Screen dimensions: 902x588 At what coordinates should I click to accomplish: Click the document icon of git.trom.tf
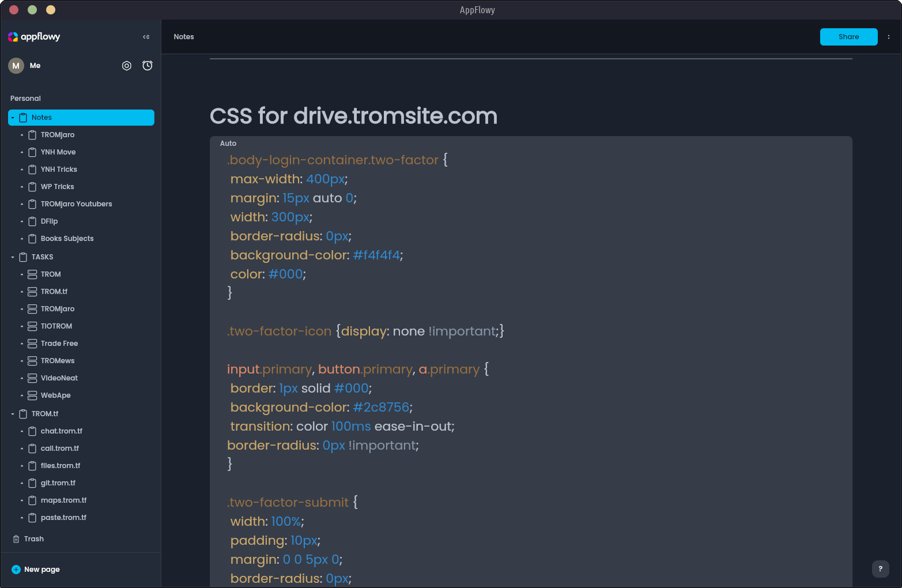point(32,483)
